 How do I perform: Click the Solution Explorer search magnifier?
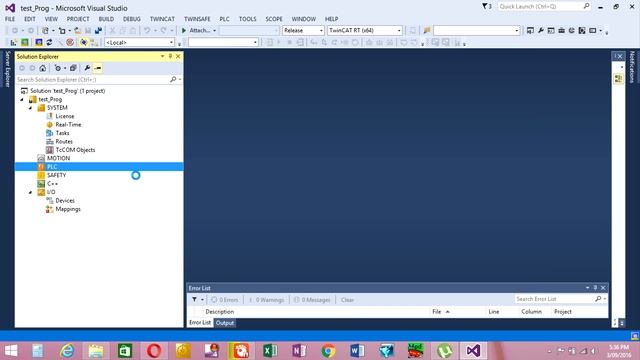[173, 80]
